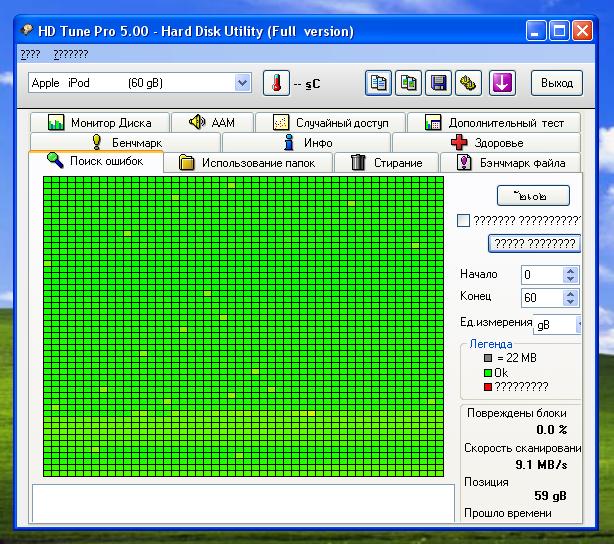The width and height of the screenshot is (614, 544).
Task: Toggle the checkbox above the question-mark button
Action: point(463,221)
